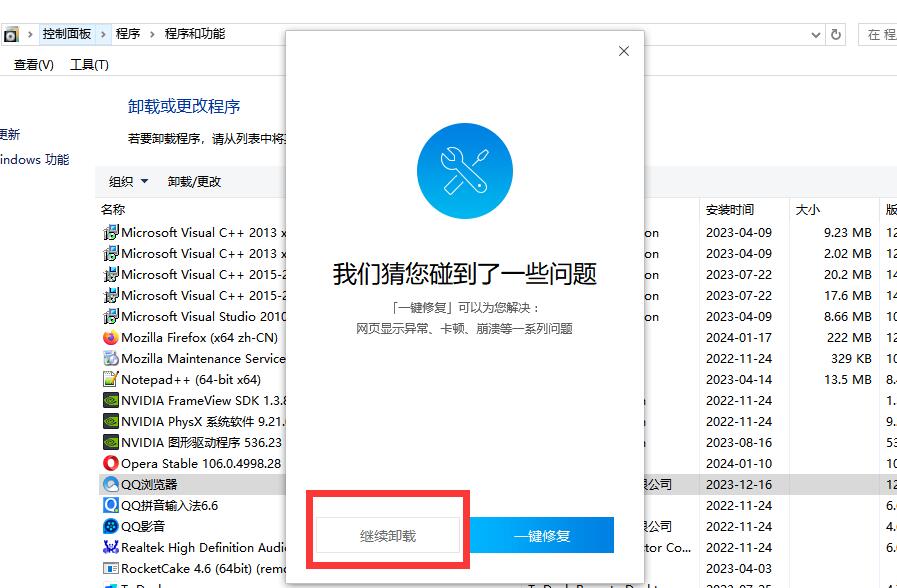Click install date 2023-12-16 for QQ浏览器
Screen dimensions: 897x588
click(x=739, y=484)
